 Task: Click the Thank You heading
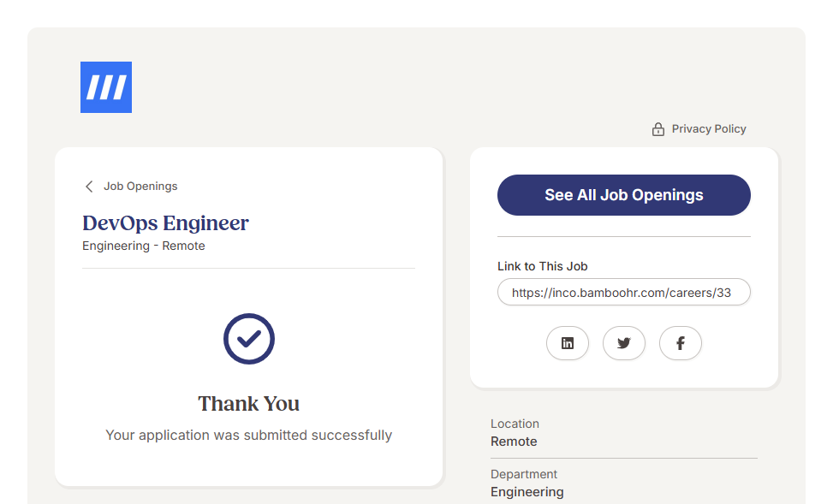[x=249, y=404]
